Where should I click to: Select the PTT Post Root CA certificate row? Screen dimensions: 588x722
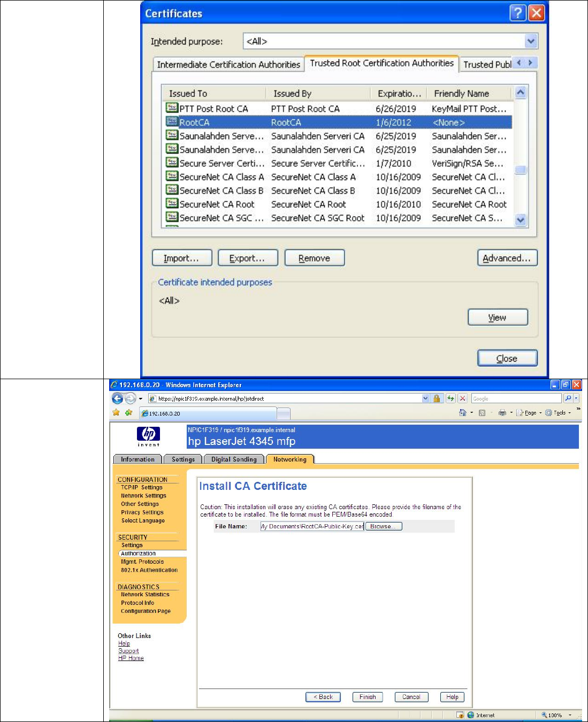point(337,109)
